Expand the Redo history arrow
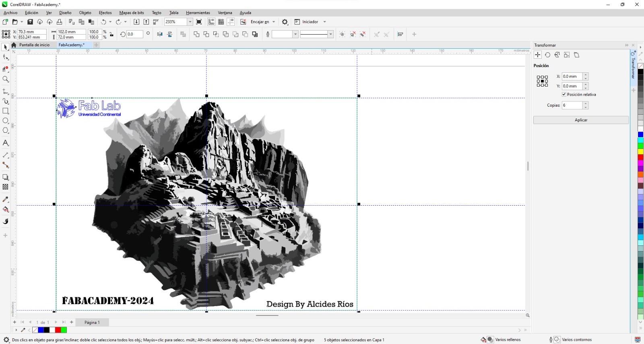Screen dimensions: 644x344 click(125, 22)
